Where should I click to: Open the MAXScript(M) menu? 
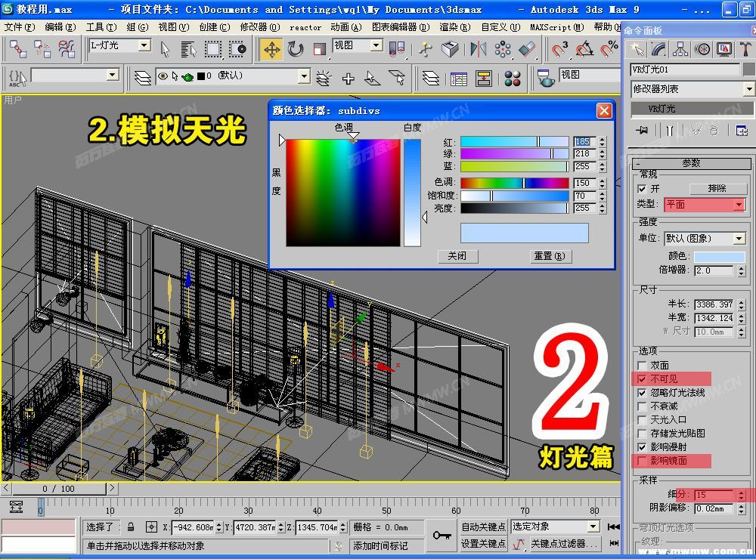point(557,27)
